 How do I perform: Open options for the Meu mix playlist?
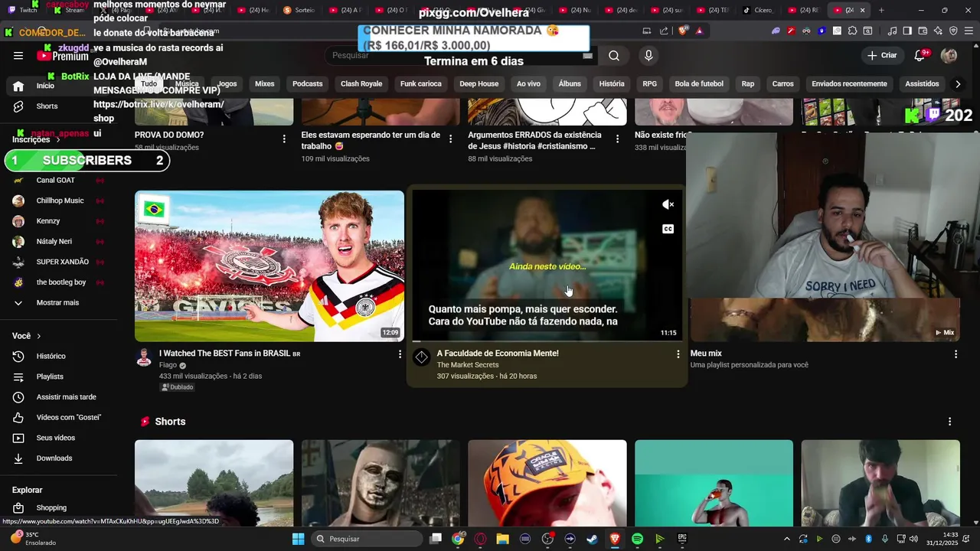coord(955,354)
